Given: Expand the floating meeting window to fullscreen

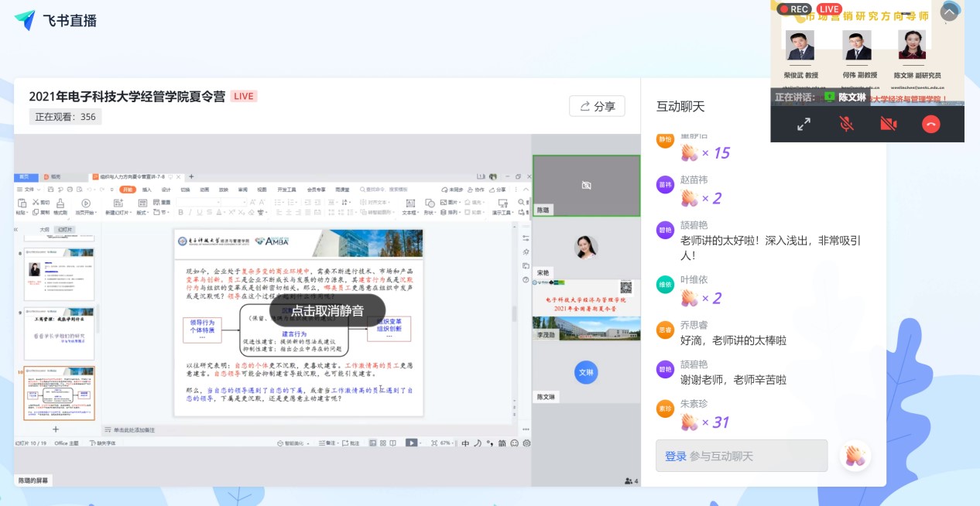Looking at the screenshot, I should [804, 124].
